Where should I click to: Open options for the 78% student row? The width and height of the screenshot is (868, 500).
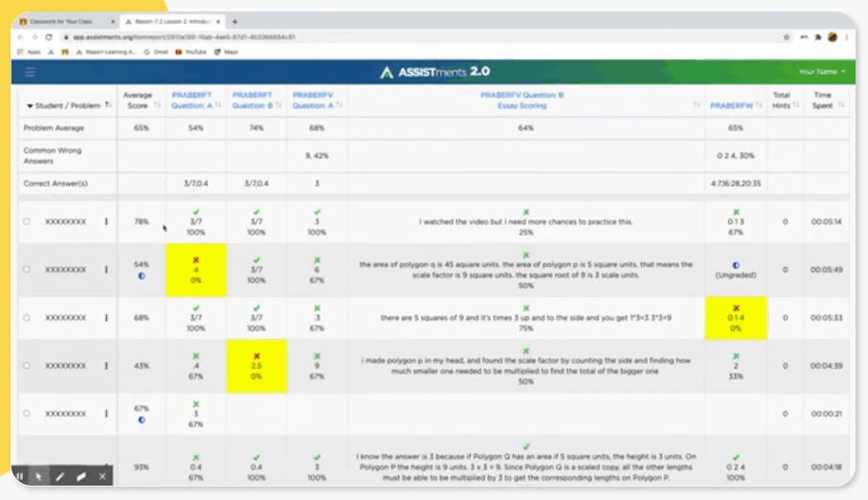pos(106,221)
